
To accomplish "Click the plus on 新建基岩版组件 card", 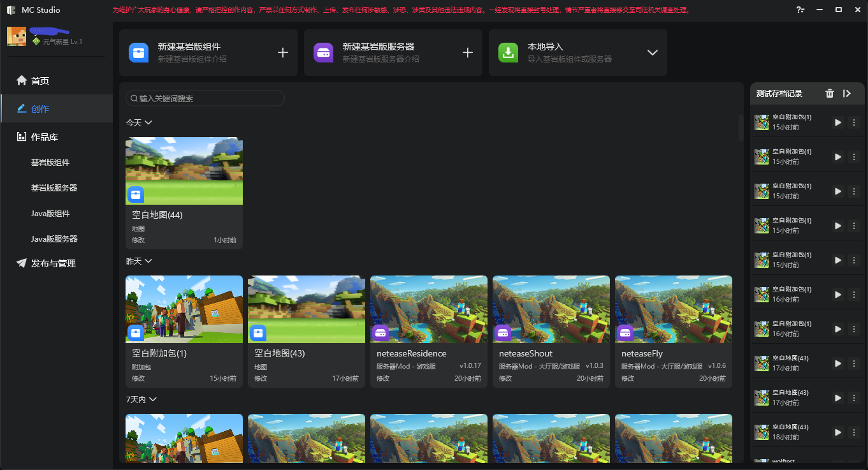I will click(283, 52).
